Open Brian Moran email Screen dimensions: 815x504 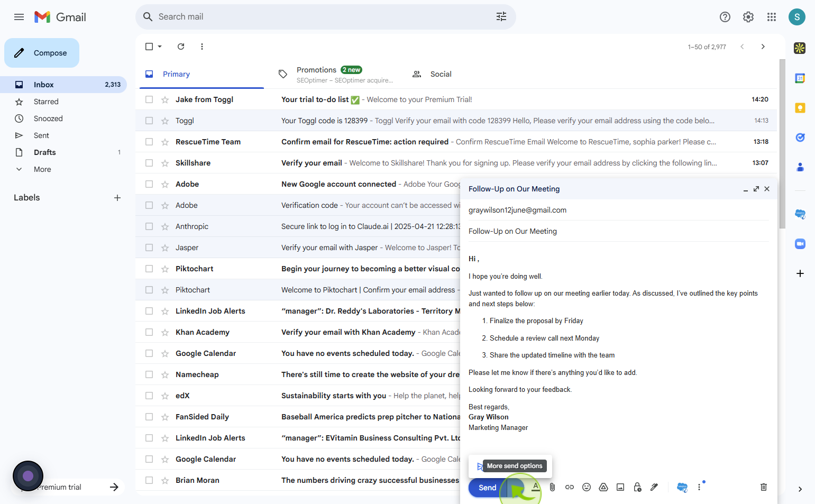[x=298, y=480]
